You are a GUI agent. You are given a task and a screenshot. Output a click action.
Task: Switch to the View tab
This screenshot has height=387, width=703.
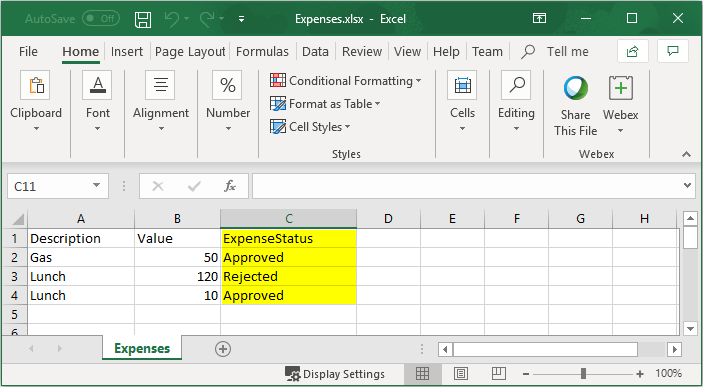(x=407, y=52)
